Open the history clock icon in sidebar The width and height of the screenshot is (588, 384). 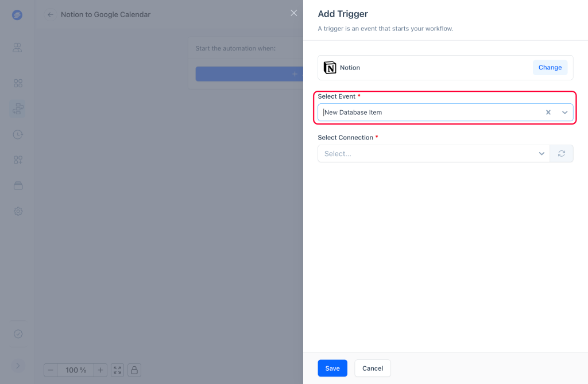point(18,134)
